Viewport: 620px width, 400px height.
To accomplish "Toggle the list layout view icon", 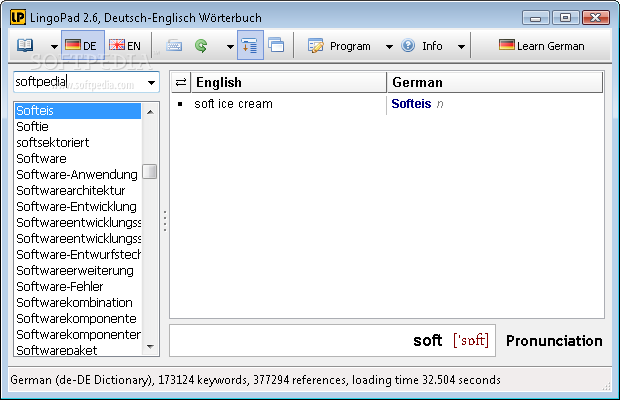I will pyautogui.click(x=250, y=45).
